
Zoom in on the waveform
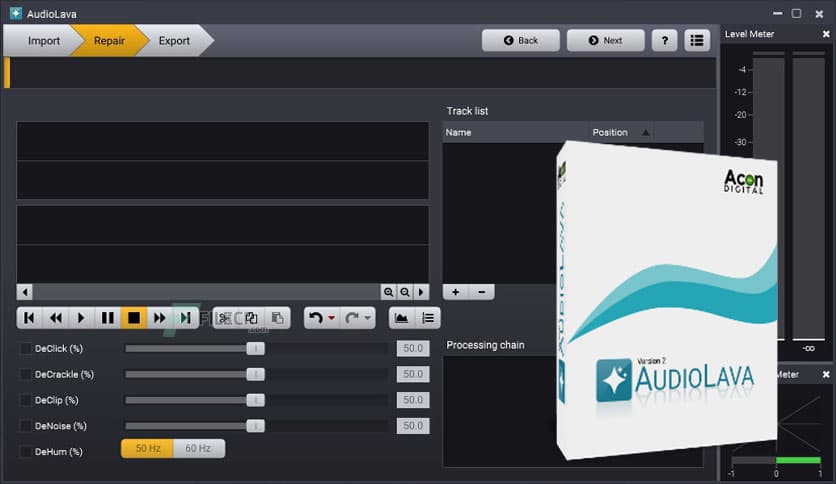389,292
